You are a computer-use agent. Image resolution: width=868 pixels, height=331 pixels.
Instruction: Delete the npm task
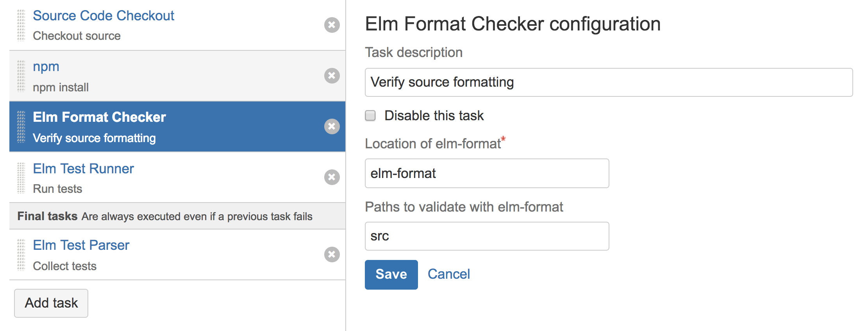[x=332, y=76]
